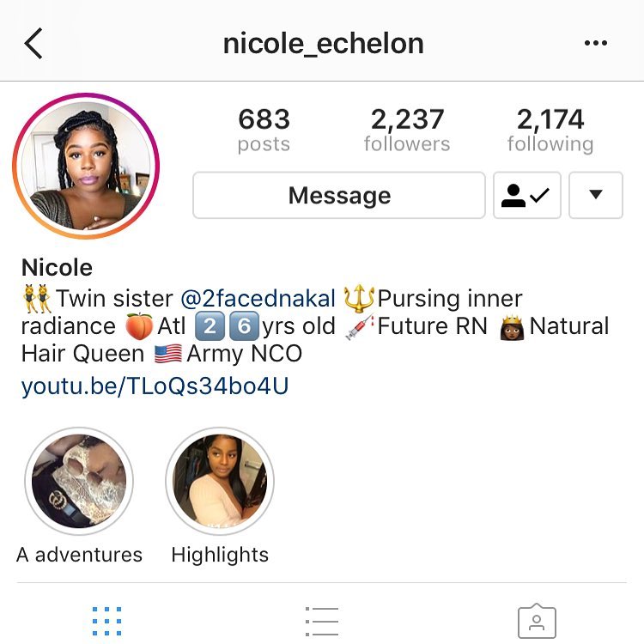Select the Highlights label text
Viewport: 644px width, 644px height.
coord(220,555)
